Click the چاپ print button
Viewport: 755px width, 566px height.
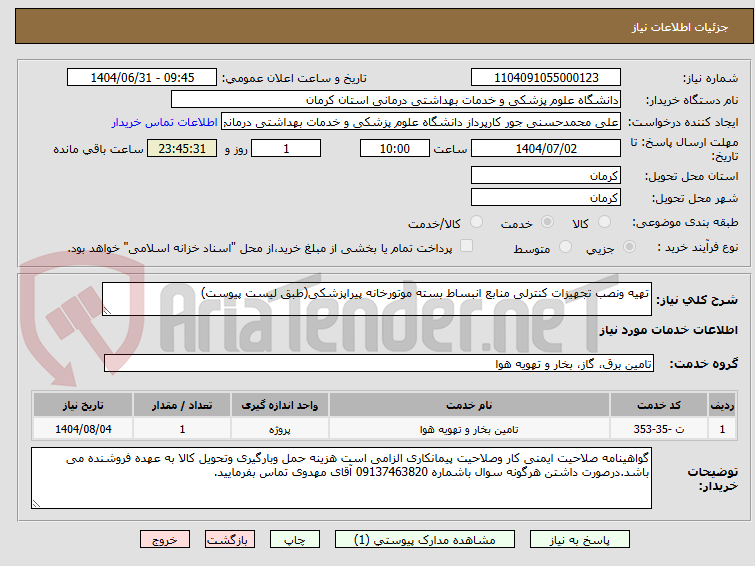(x=295, y=540)
